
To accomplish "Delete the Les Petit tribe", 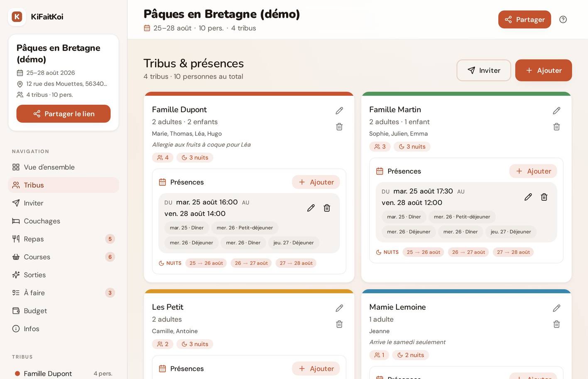I will point(339,324).
